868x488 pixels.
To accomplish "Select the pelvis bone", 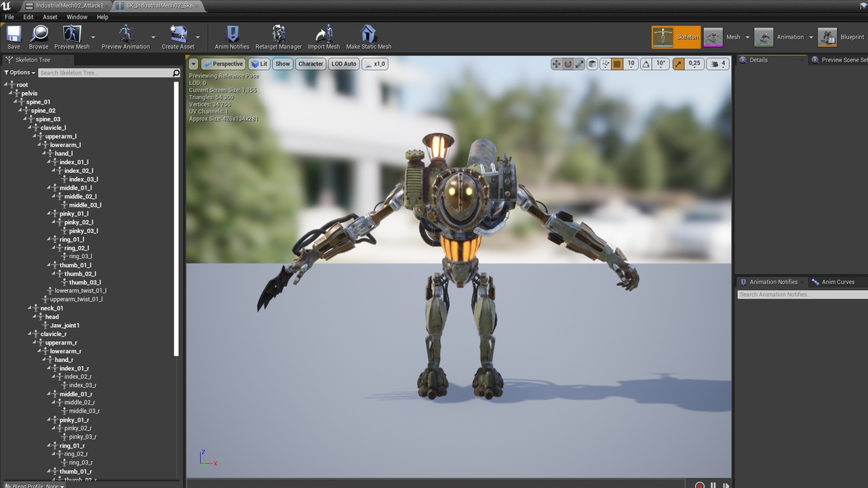I will click(x=29, y=94).
